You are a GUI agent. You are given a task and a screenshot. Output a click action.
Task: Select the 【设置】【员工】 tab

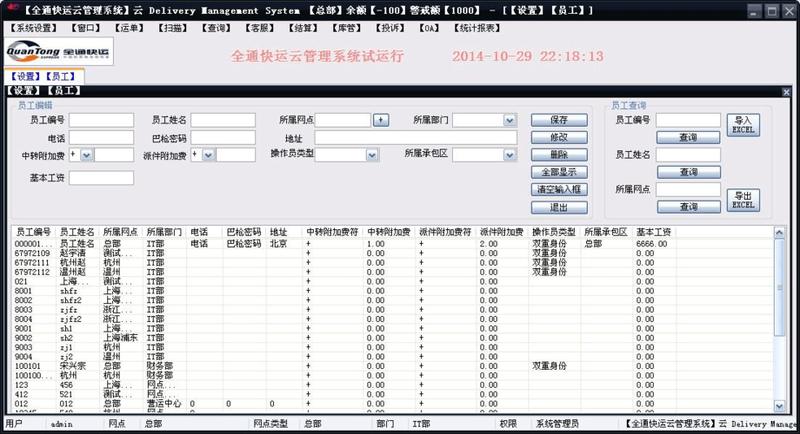pyautogui.click(x=43, y=76)
